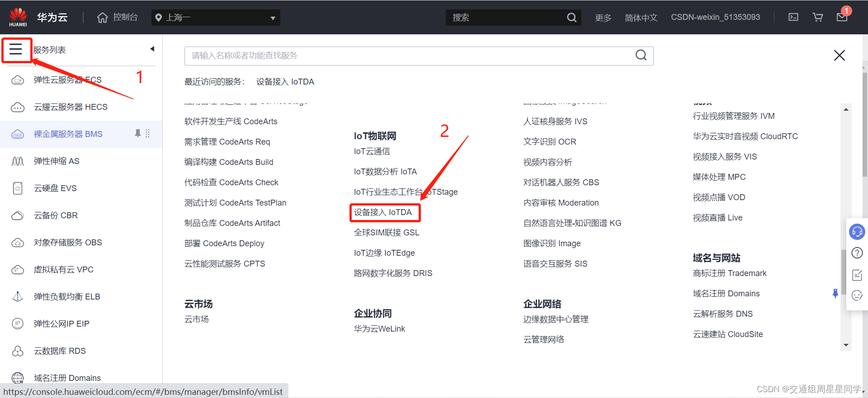Open 全球SIM联接 GSL
Viewport: 868px width, 398px height.
pyautogui.click(x=387, y=233)
